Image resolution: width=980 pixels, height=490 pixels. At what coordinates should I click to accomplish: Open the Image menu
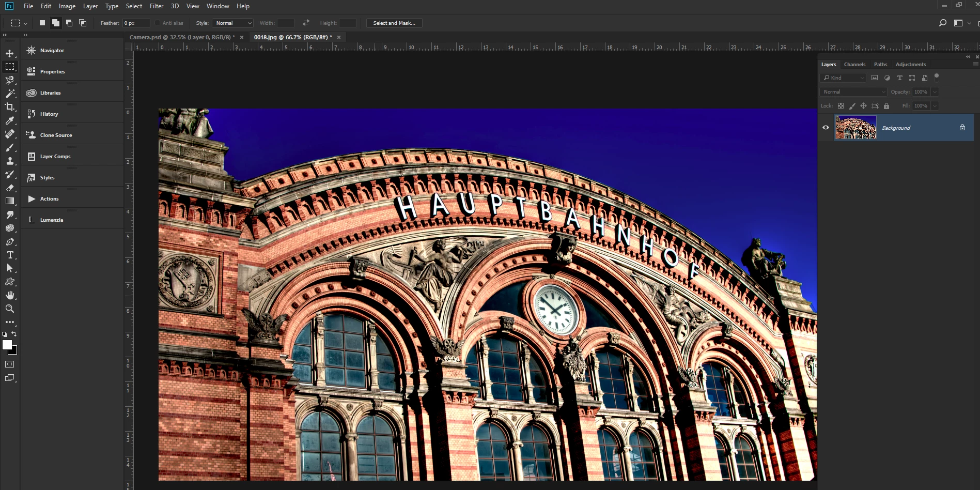tap(67, 6)
